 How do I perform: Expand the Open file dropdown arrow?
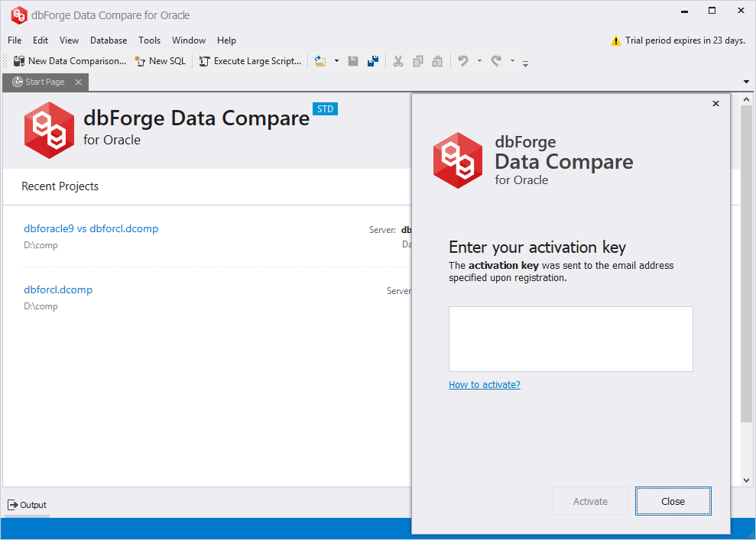[x=336, y=61]
